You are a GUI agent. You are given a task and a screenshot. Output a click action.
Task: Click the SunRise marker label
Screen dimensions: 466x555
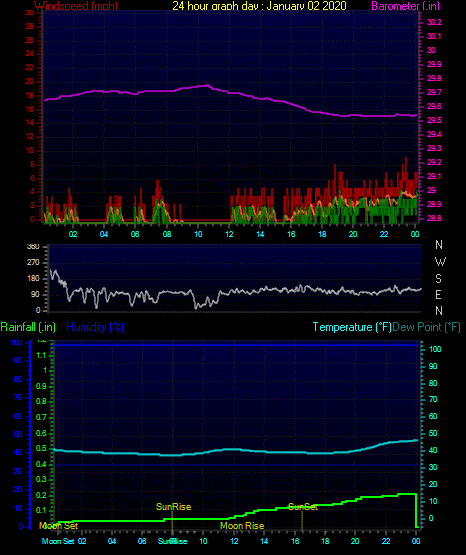coord(173,507)
